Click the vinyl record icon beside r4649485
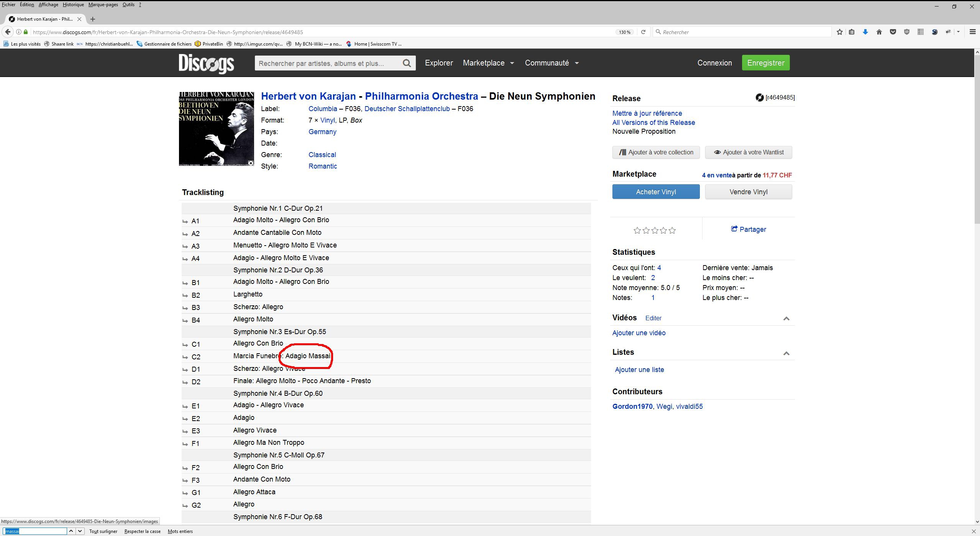 760,97
